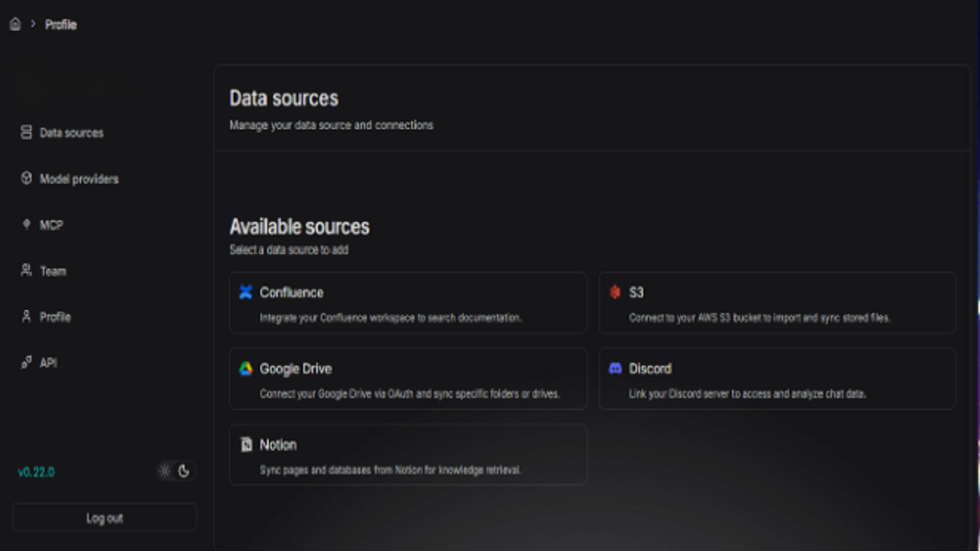Screen dimensions: 980x551
Task: Click the MCP sidebar icon
Action: point(26,224)
